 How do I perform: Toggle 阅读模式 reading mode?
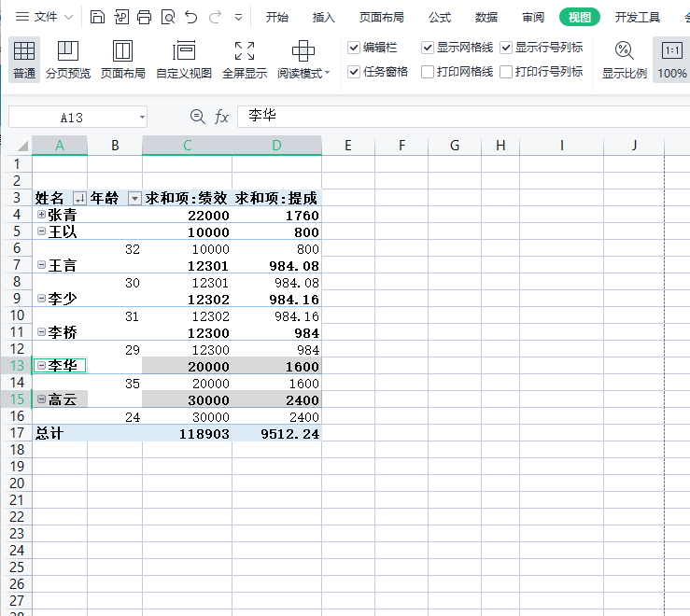coord(303,60)
